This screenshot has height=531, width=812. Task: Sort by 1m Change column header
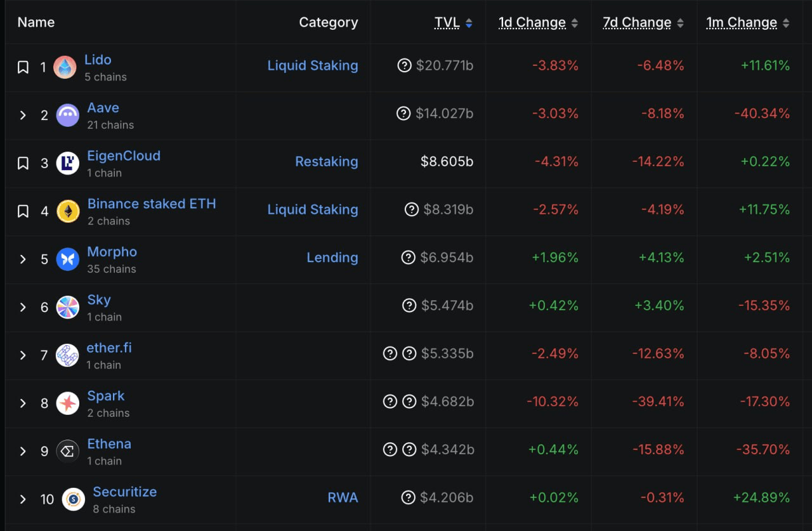(742, 23)
